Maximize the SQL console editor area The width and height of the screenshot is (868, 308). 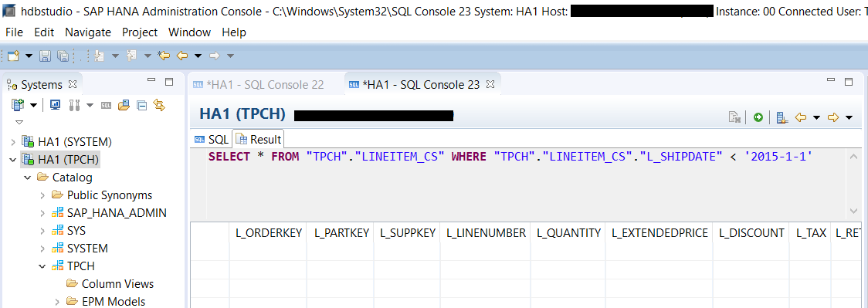point(848,82)
